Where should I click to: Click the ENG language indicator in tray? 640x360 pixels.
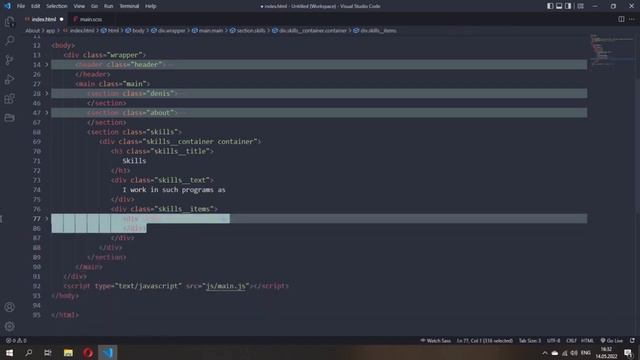click(586, 353)
